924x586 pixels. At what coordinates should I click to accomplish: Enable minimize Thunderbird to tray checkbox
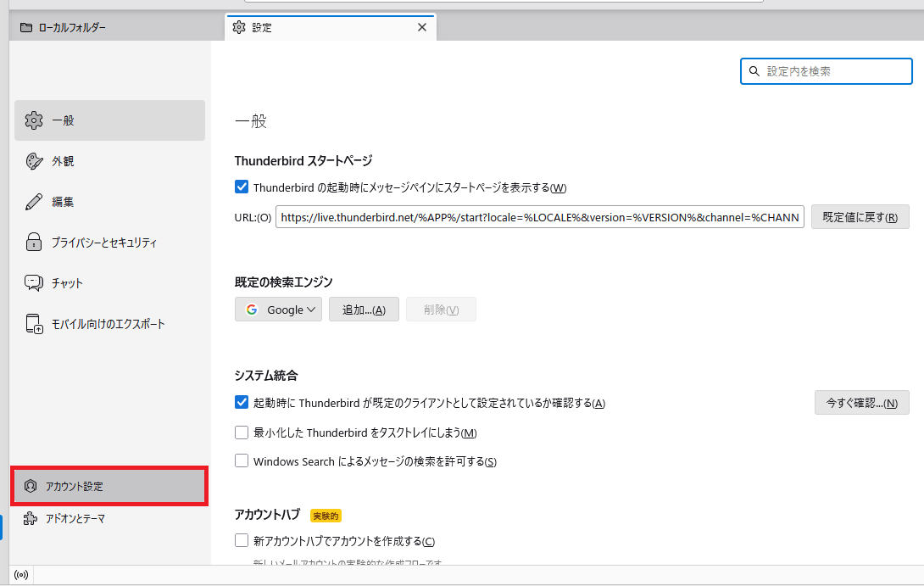(x=242, y=433)
